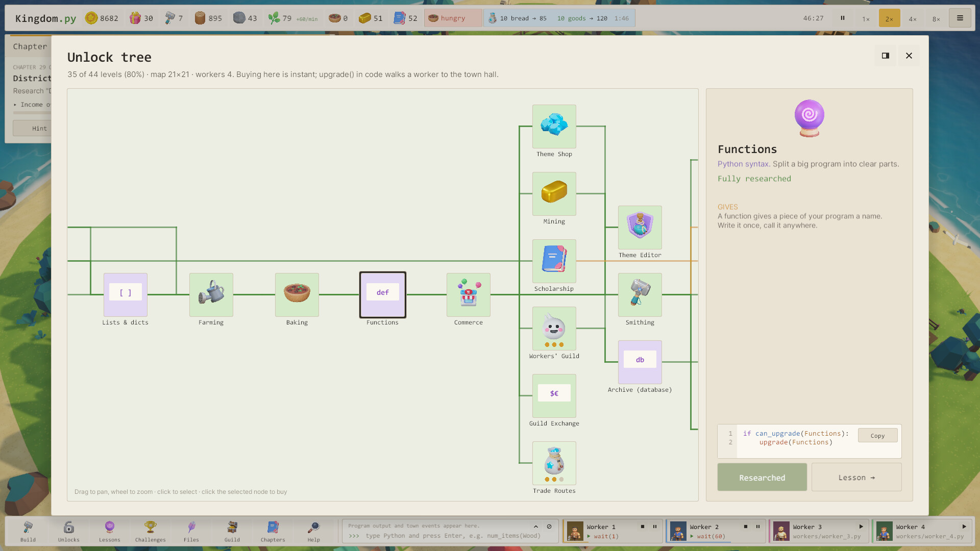Viewport: 980px width, 551px height.
Task: Select the Functions def node
Action: pyautogui.click(x=382, y=295)
